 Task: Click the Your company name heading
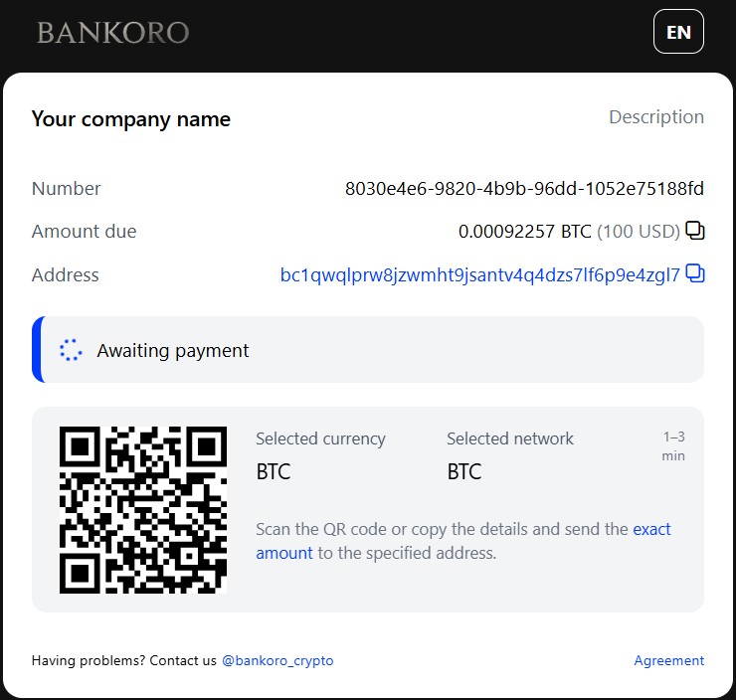point(131,119)
